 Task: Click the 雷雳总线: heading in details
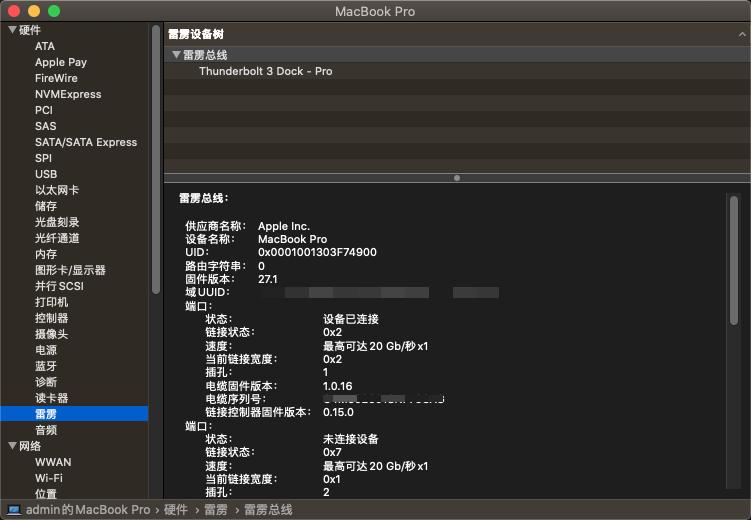204,198
